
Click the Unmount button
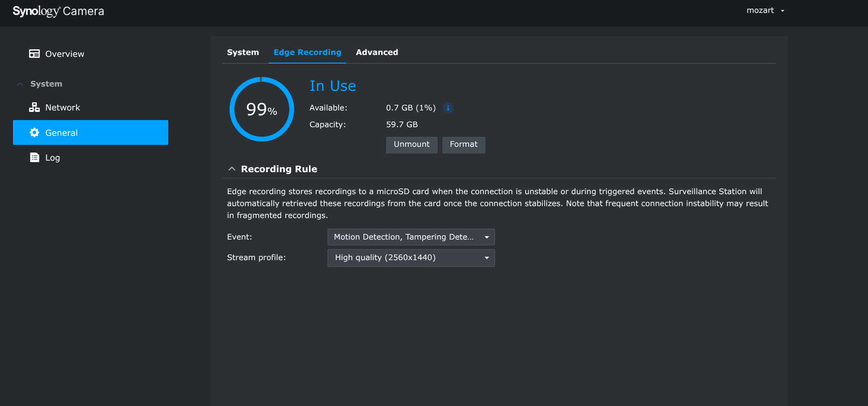click(x=411, y=144)
